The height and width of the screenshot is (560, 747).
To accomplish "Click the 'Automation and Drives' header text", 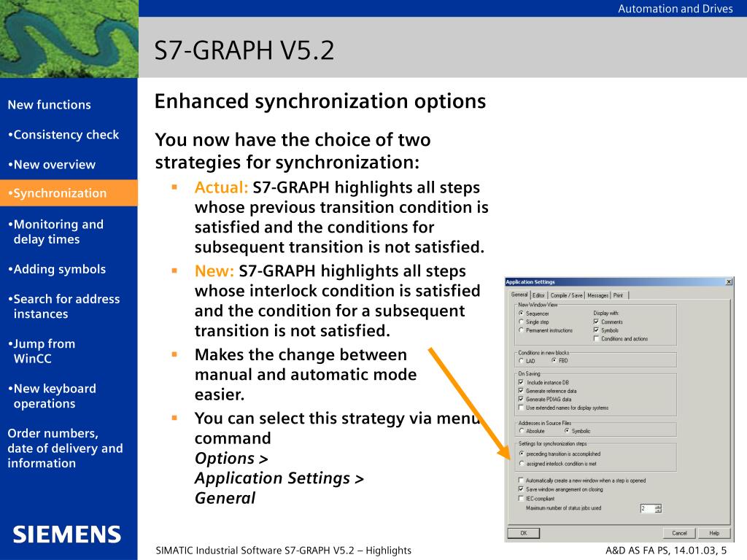I will click(x=675, y=9).
